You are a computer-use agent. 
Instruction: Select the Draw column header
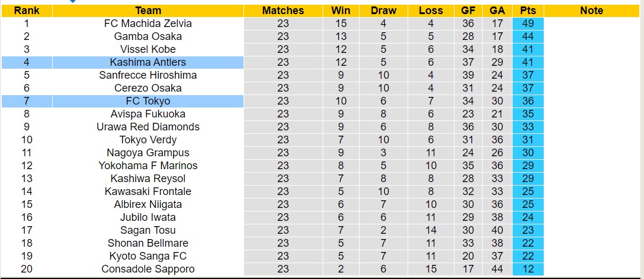point(384,11)
